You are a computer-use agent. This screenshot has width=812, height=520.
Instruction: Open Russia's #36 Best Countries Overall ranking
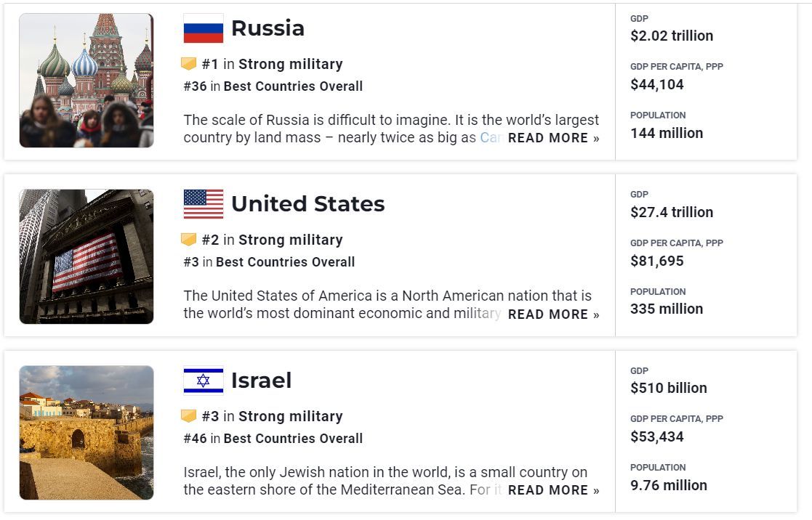point(273,86)
